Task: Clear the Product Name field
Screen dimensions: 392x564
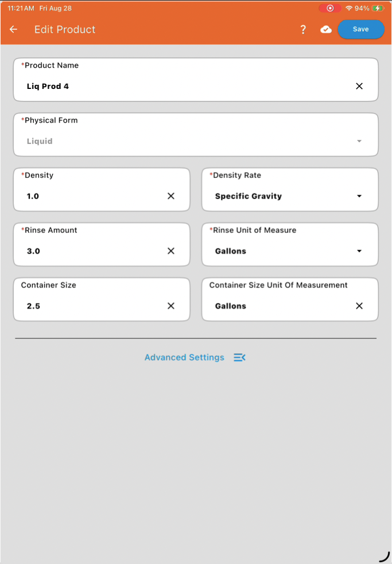Action: 359,86
